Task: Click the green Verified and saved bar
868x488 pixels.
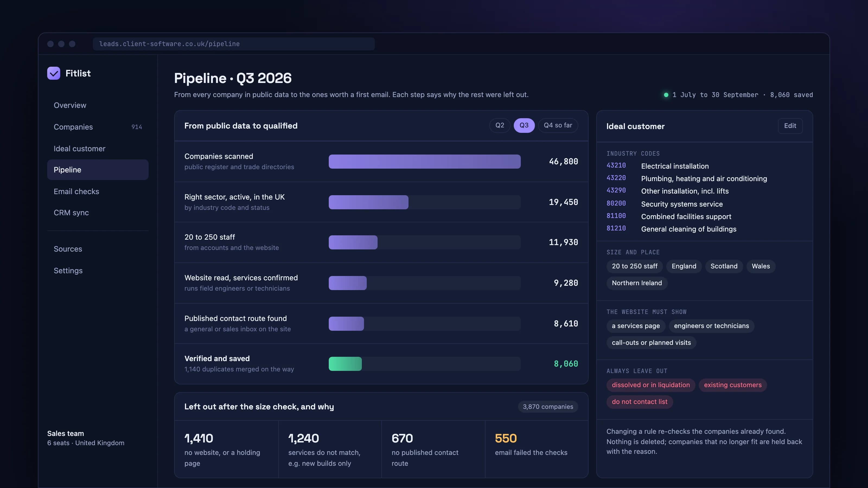Action: point(345,364)
